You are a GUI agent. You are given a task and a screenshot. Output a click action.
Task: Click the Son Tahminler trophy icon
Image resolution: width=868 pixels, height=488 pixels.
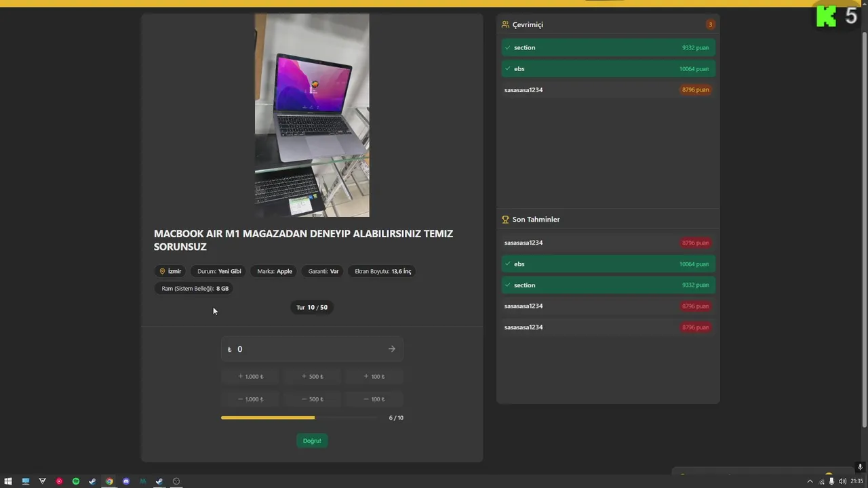(x=505, y=220)
